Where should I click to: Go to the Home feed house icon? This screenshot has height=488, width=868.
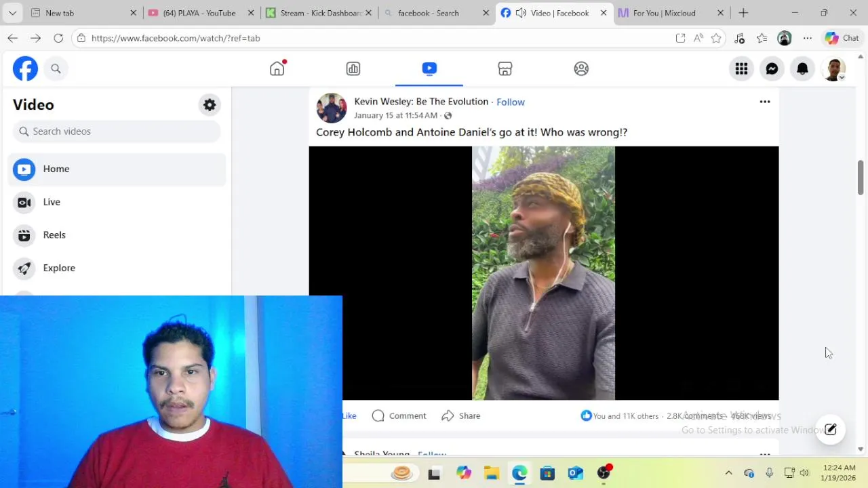pyautogui.click(x=277, y=68)
